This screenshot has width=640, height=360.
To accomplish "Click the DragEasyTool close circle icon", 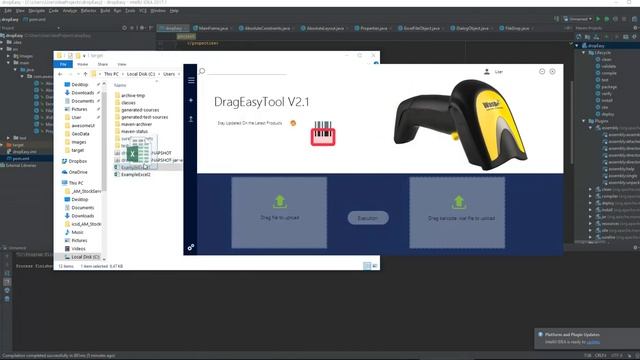I will 552,71.
